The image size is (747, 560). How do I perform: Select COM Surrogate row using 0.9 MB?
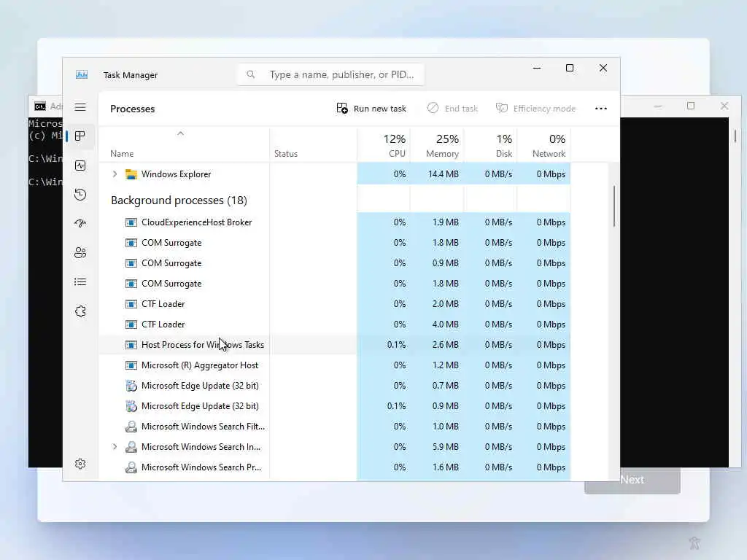tap(334, 263)
